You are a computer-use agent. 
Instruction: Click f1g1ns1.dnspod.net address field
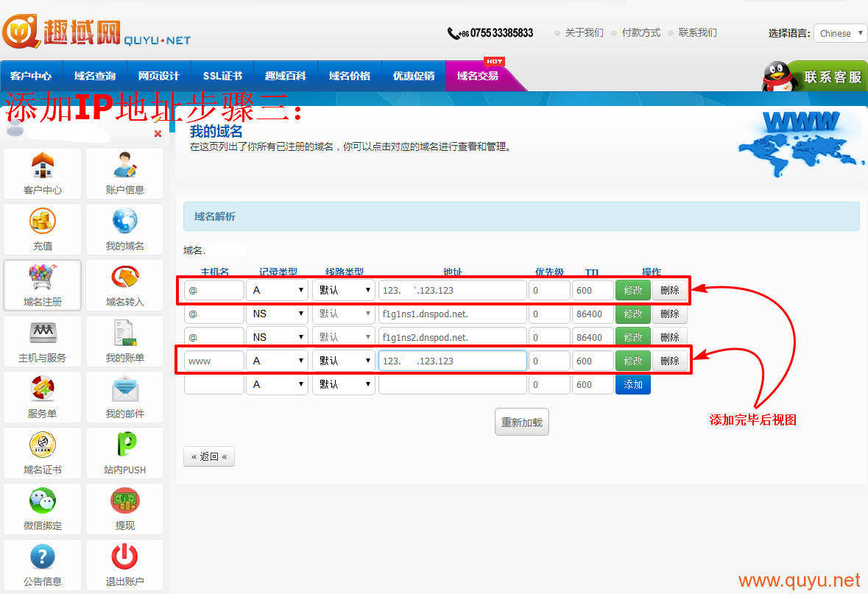pyautogui.click(x=452, y=314)
